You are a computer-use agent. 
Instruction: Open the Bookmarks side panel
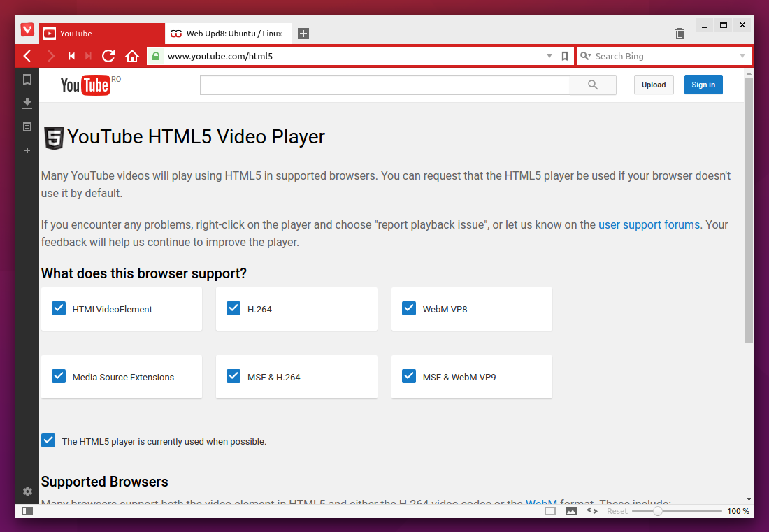27,80
